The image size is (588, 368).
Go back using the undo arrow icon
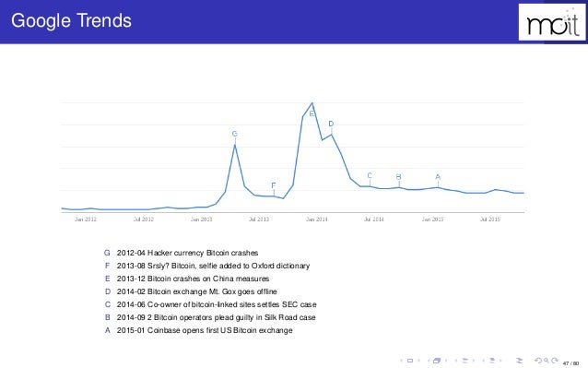538,361
